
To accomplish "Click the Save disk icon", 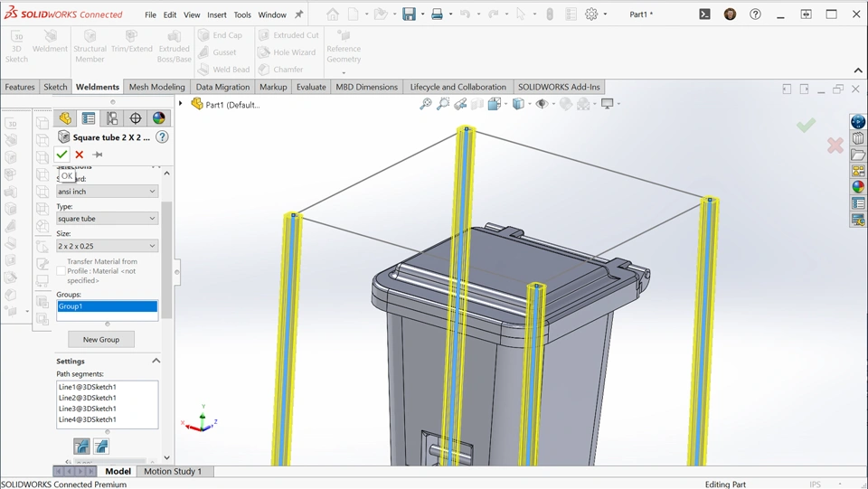I will [x=409, y=14].
